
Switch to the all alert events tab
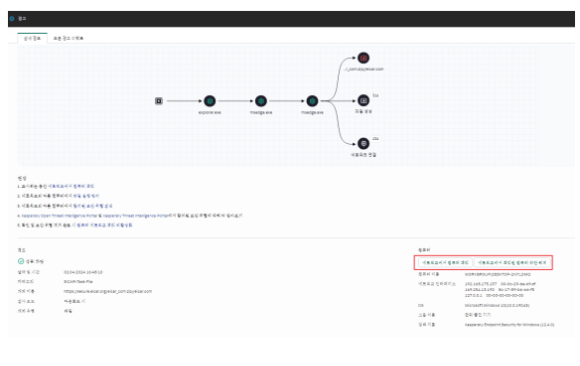click(68, 38)
